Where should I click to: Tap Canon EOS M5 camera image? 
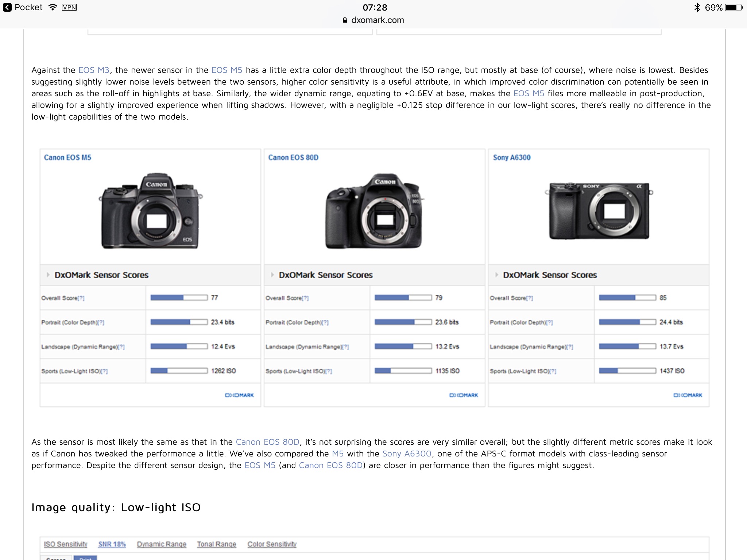150,211
